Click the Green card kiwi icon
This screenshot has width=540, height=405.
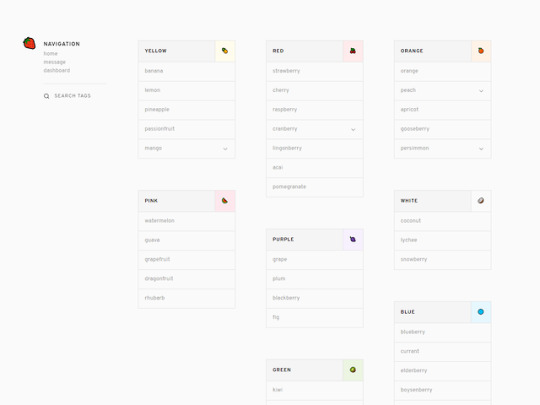(x=353, y=370)
